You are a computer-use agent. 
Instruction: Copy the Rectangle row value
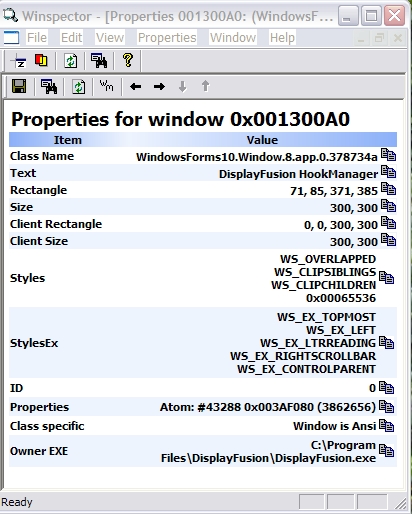pos(388,189)
